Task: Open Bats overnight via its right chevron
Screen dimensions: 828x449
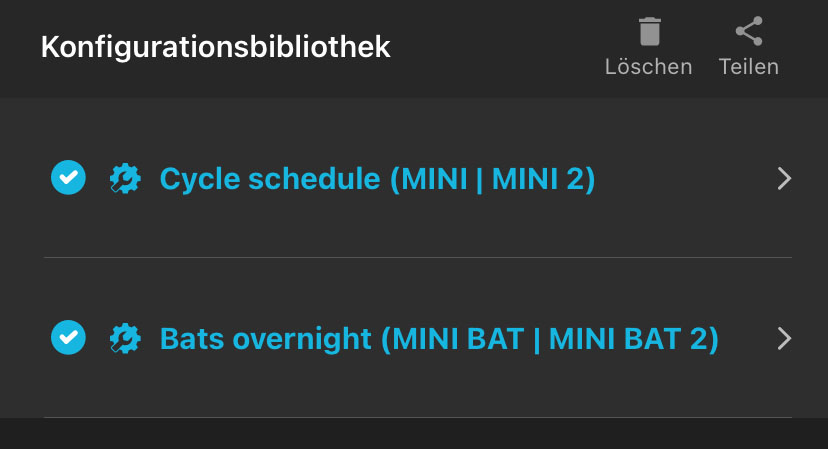Action: (x=784, y=338)
